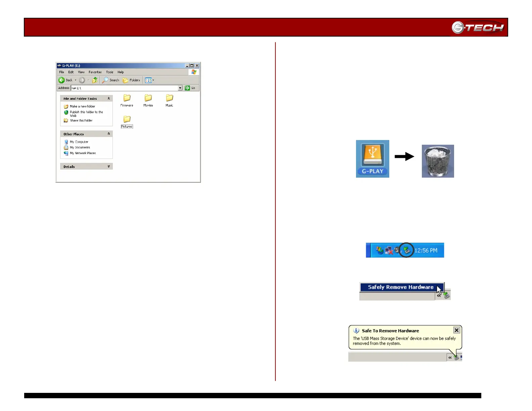The height and width of the screenshot is (411, 532).
Task: Click the drive icon in G-PLAY title bar
Action: [x=59, y=65]
